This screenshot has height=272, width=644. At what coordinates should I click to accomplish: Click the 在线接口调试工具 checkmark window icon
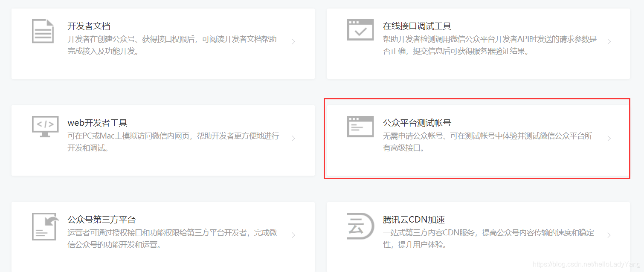tap(360, 30)
